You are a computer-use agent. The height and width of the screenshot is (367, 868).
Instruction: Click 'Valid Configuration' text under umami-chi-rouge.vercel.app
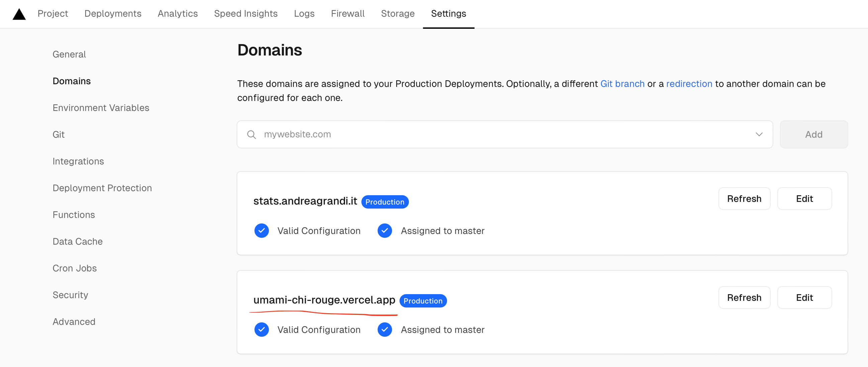(x=319, y=330)
